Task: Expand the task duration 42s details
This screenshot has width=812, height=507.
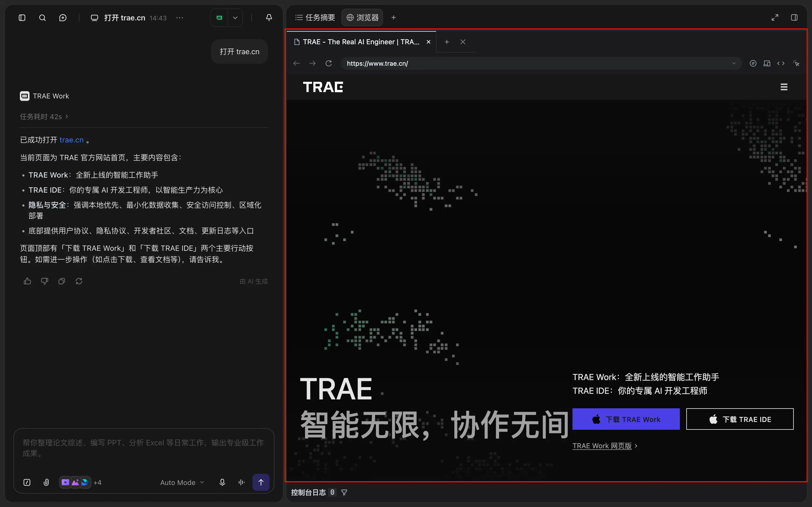Action: pyautogui.click(x=44, y=116)
